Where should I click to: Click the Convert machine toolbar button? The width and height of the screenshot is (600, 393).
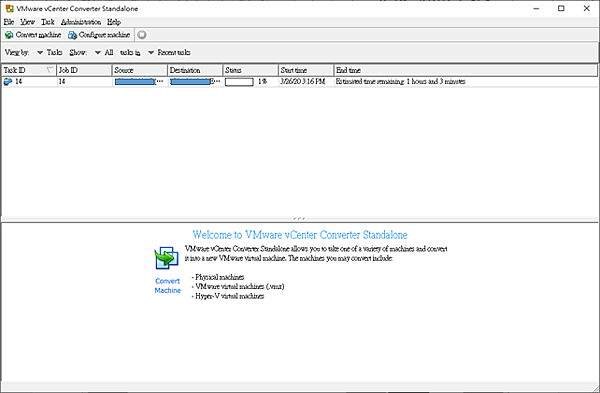click(x=33, y=35)
